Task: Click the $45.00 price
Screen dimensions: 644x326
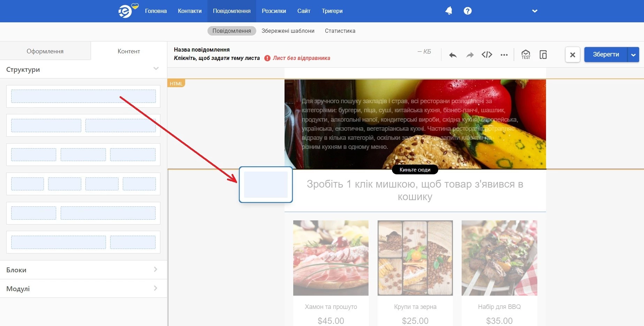Action: 331,321
